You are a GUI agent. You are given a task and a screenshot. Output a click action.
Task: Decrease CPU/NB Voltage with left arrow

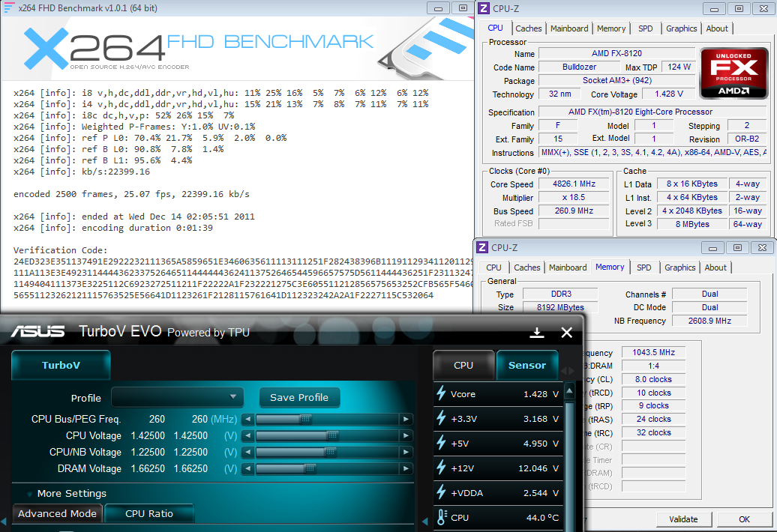click(x=247, y=453)
